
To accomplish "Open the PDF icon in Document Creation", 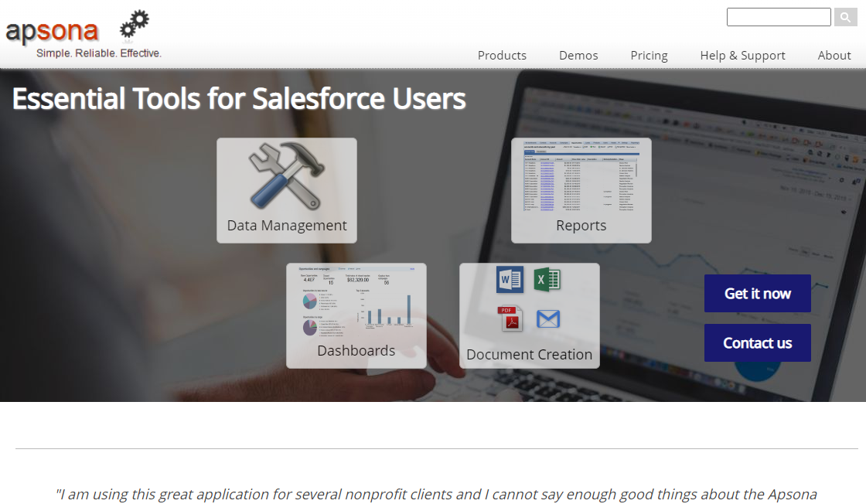I will click(510, 319).
